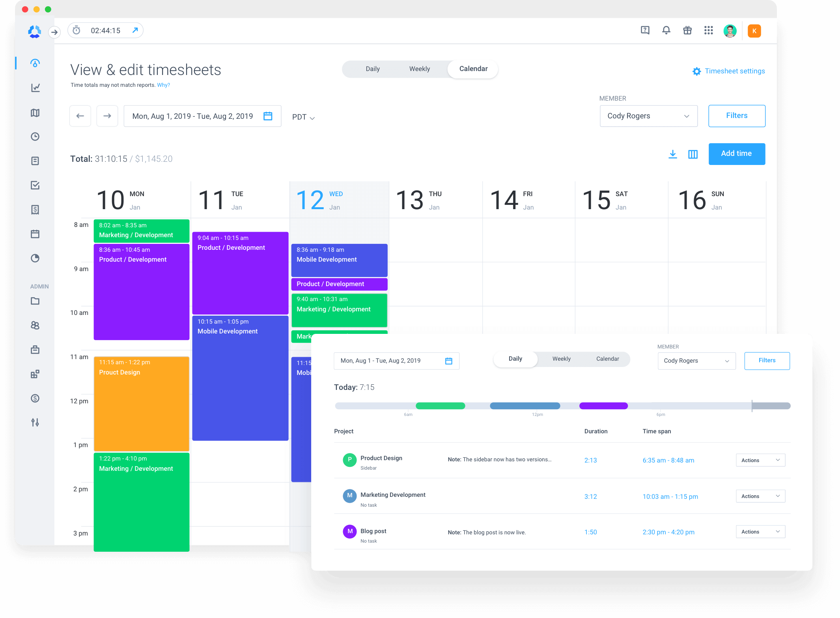The width and height of the screenshot is (840, 618).
Task: Open the apps grid icon
Action: (708, 30)
